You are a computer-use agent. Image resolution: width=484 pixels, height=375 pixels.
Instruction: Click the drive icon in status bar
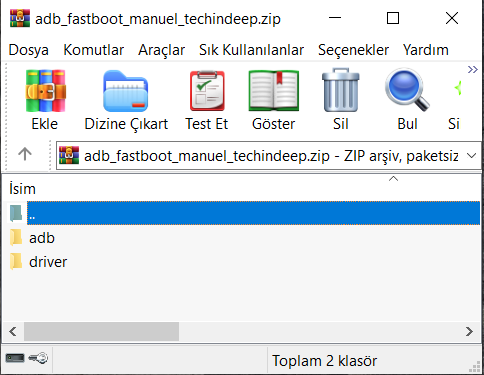[x=15, y=358]
